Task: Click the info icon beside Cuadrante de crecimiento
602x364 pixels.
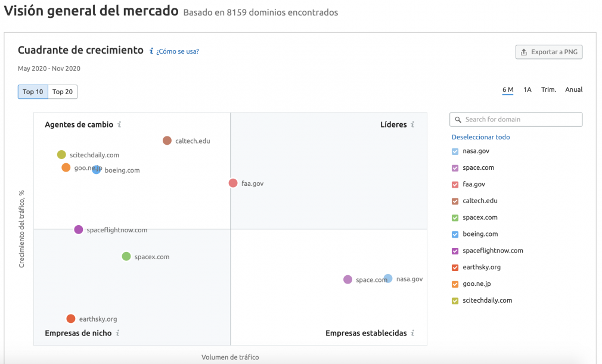Action: [x=151, y=51]
